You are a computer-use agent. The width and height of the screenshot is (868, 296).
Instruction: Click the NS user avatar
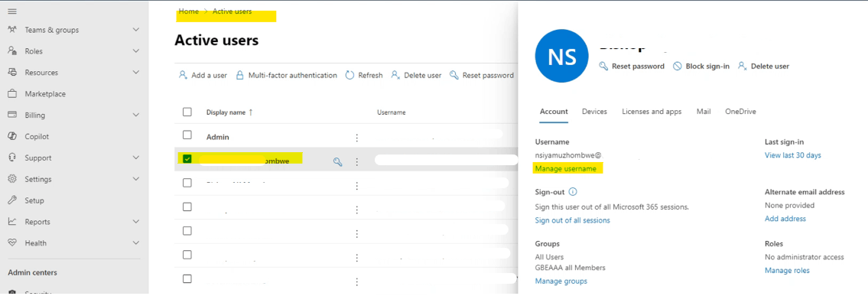coord(562,57)
